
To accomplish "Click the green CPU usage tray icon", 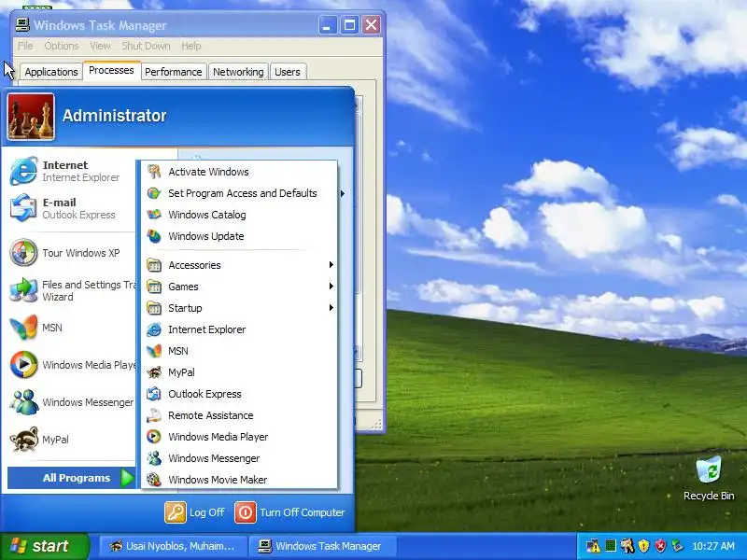I will click(611, 546).
